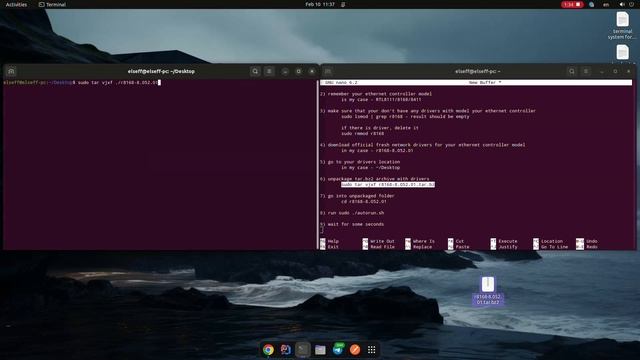Click the nano 'Read File' shortcut
This screenshot has width=640, height=360.
(378, 247)
